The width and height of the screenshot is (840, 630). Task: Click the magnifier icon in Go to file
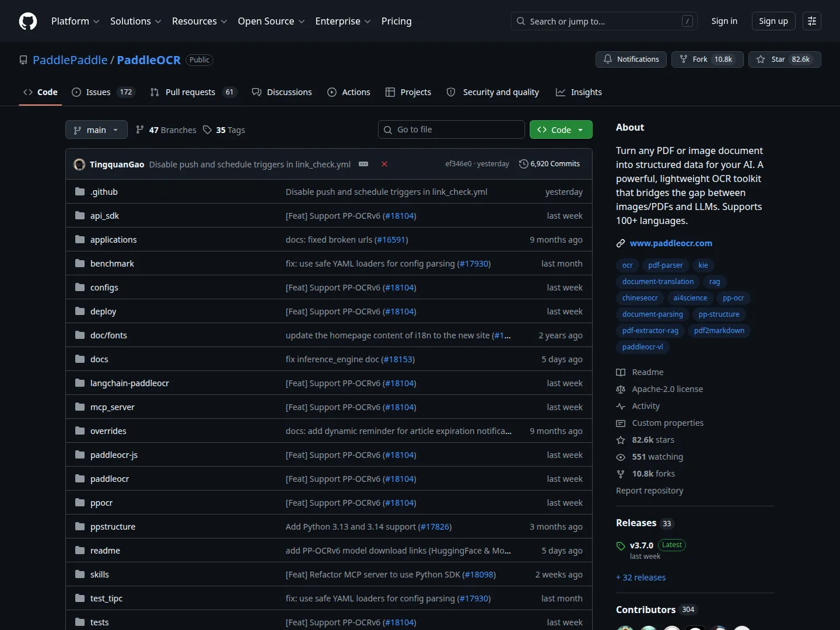(388, 129)
